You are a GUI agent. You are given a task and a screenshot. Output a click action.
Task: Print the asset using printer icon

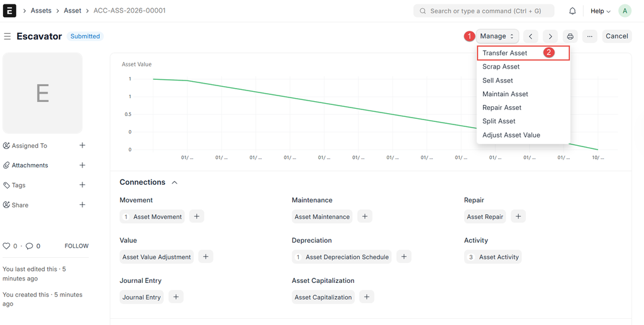pos(570,36)
